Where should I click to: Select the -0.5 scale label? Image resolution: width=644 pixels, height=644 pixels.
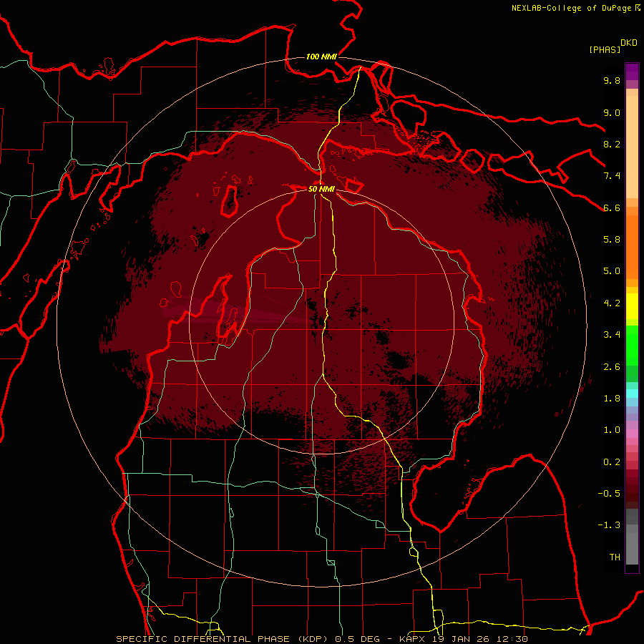pyautogui.click(x=609, y=493)
